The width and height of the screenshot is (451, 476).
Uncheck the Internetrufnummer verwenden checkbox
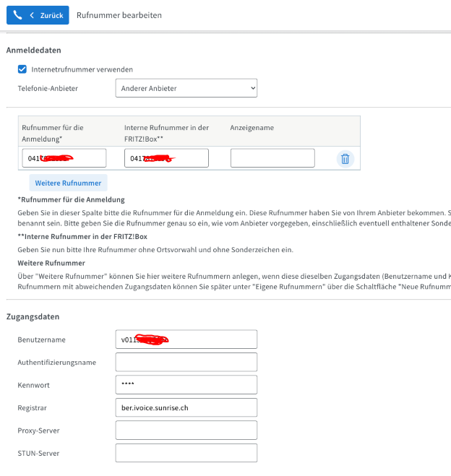click(x=22, y=69)
